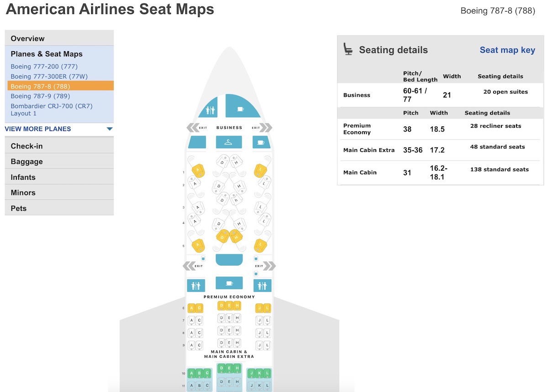Click the seat icon beside Seating details
Image resolution: width=548 pixels, height=392 pixels.
click(348, 49)
